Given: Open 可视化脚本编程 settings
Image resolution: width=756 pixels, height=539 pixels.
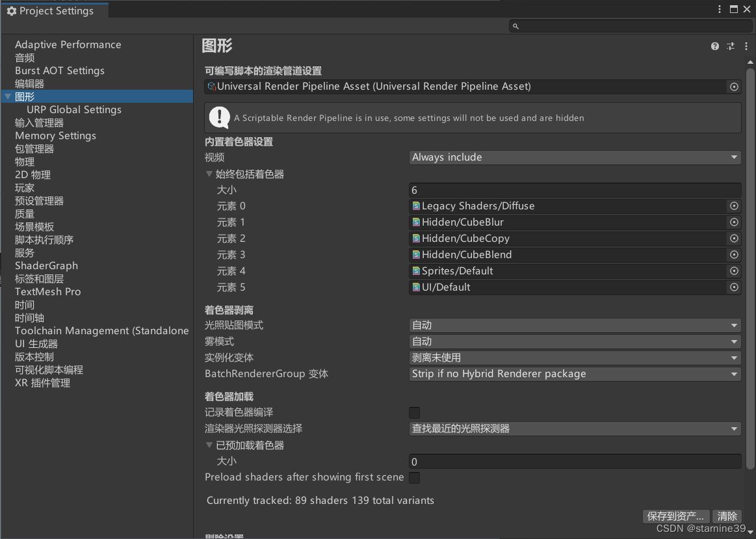Looking at the screenshot, I should coord(49,370).
